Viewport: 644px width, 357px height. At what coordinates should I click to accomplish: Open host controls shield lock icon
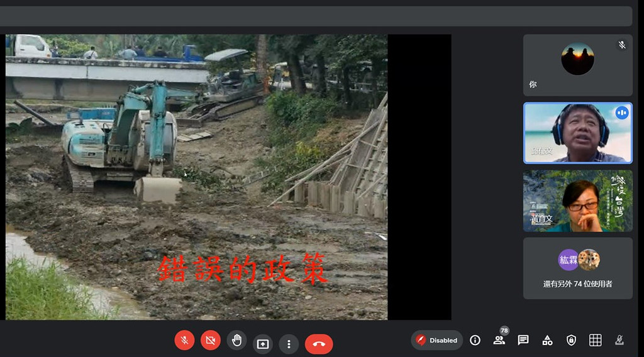[571, 340]
